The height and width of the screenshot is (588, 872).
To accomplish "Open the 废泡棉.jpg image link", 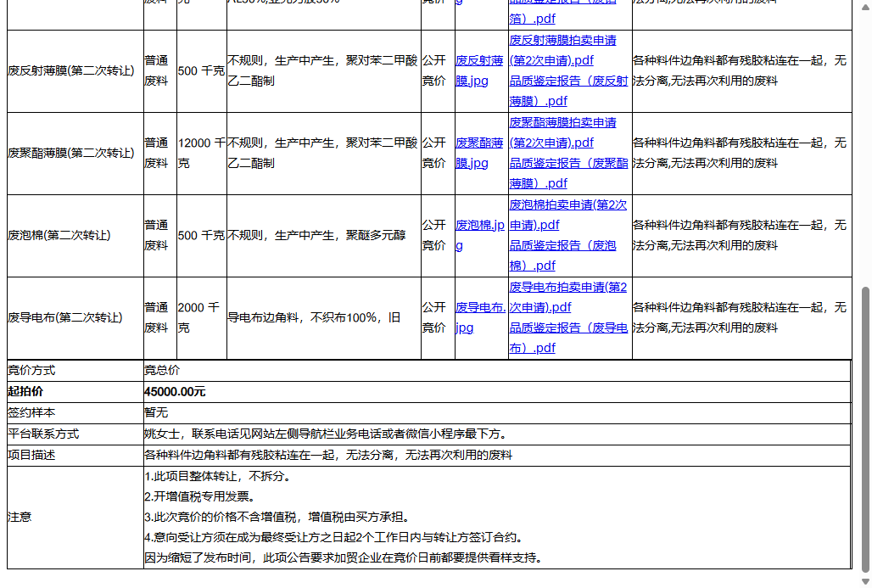I will tap(475, 235).
